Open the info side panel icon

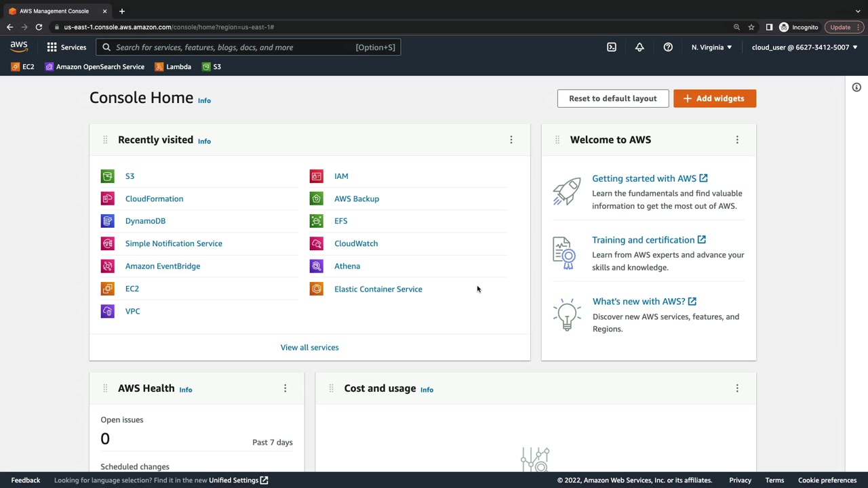click(856, 87)
